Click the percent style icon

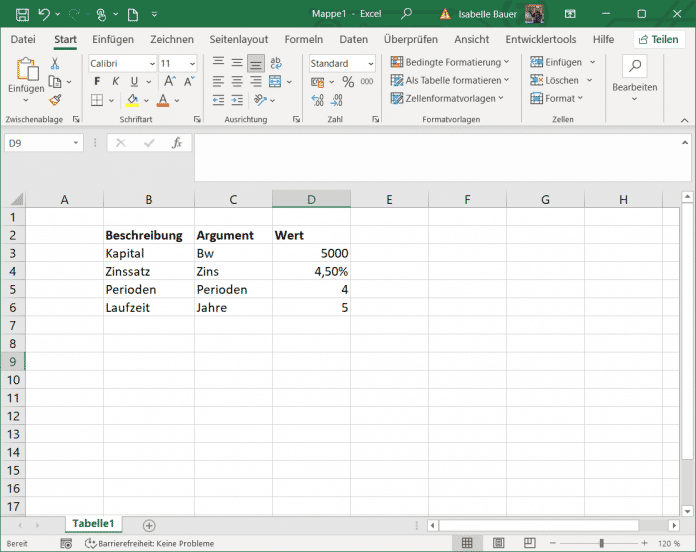point(349,82)
